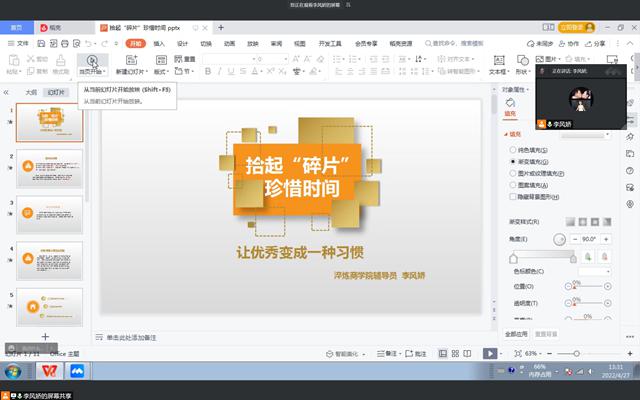Click the Redo arrow icon
Viewport: 640px width, 400px height.
(104, 43)
